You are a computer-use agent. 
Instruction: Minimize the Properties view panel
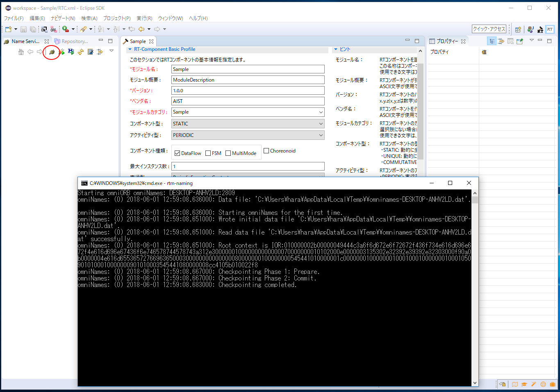pos(540,40)
